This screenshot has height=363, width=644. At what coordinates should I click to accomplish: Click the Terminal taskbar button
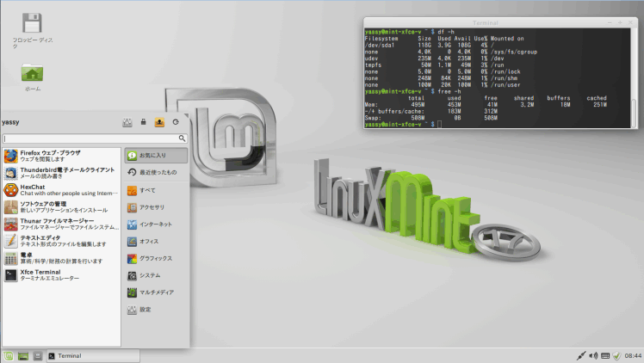93,356
